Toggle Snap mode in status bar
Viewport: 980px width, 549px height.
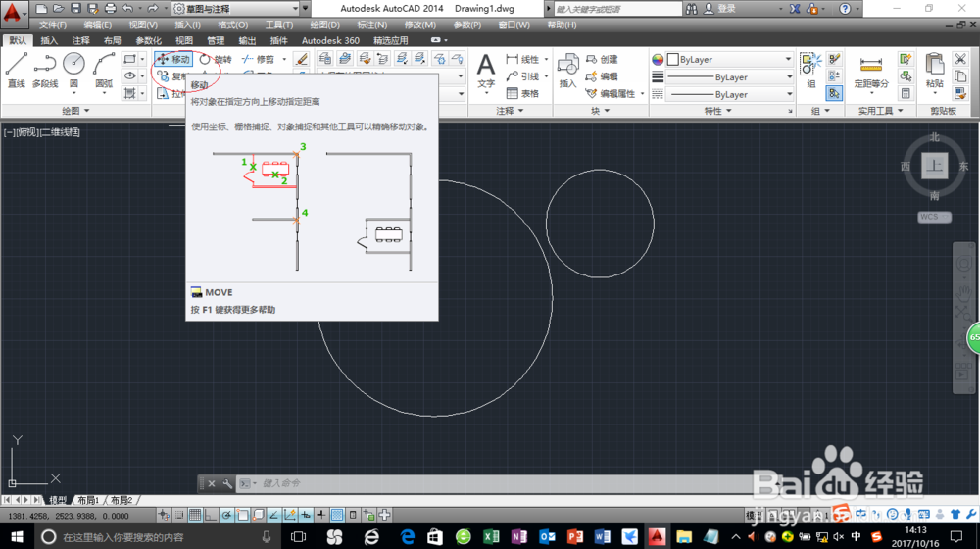[x=178, y=516]
